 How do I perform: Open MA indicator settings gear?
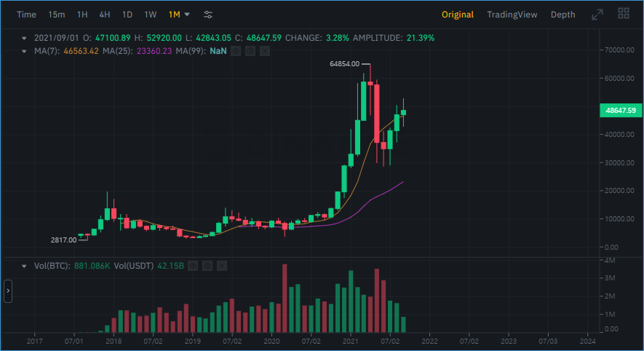(250, 51)
